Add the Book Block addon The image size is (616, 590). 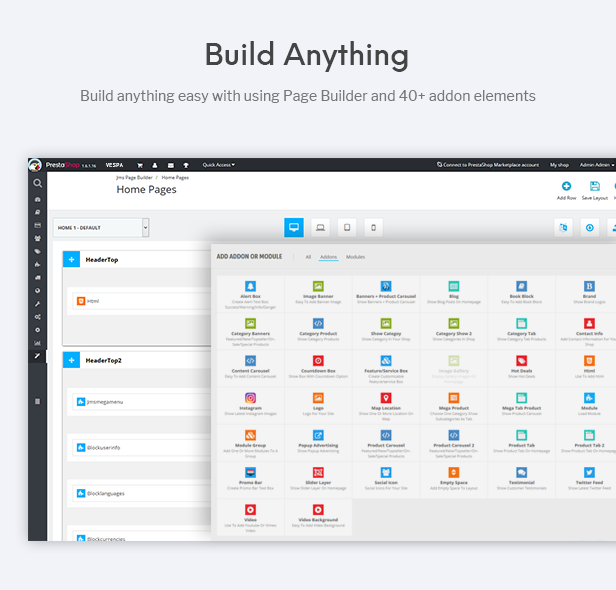point(521,294)
